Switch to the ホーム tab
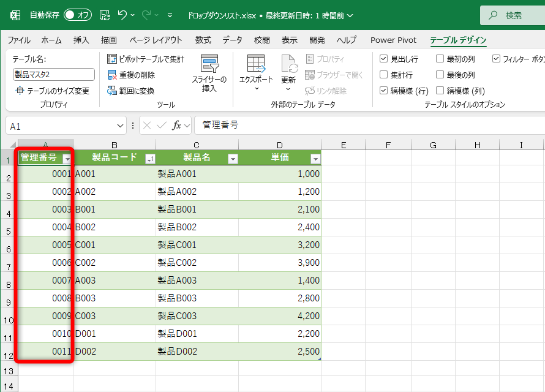 click(x=51, y=40)
